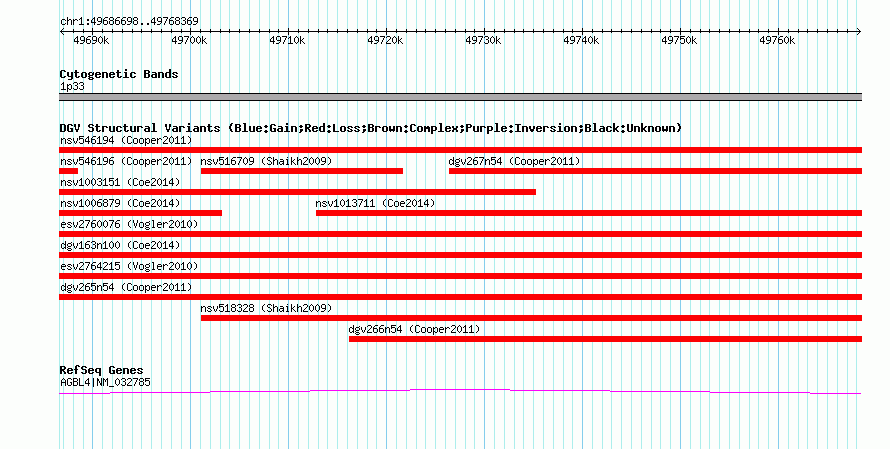Select the red bar under nsv1006879

click(140, 213)
